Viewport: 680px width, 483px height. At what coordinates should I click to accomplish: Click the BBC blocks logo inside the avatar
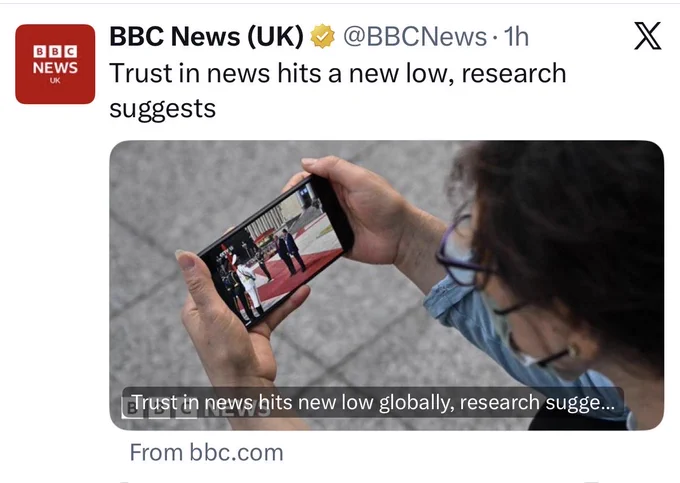coord(55,51)
